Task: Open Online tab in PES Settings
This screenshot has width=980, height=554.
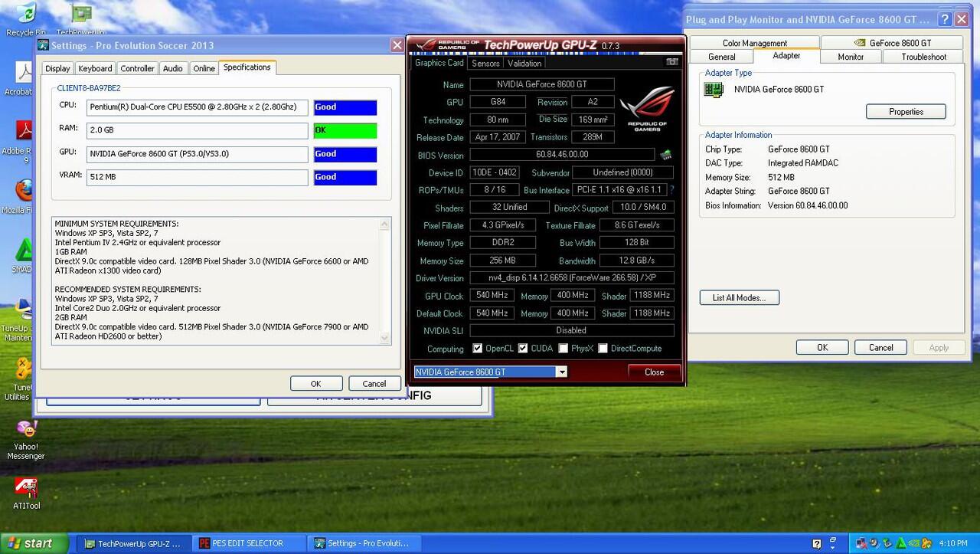Action: (204, 69)
